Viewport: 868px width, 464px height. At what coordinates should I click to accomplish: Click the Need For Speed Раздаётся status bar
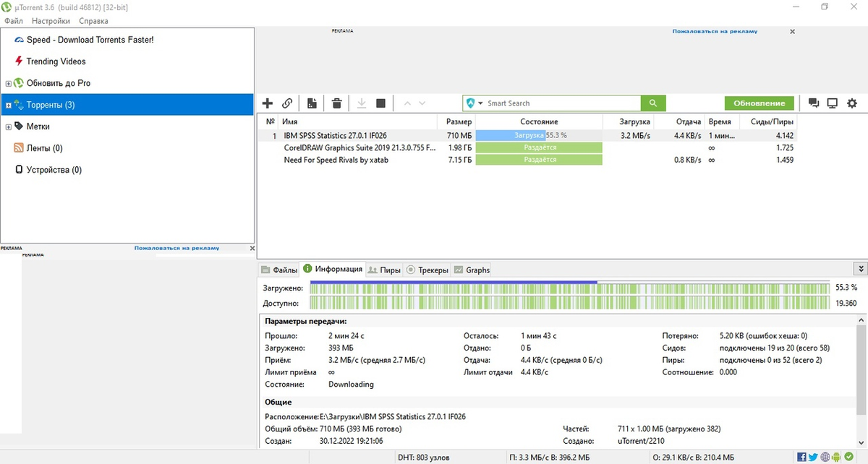539,160
